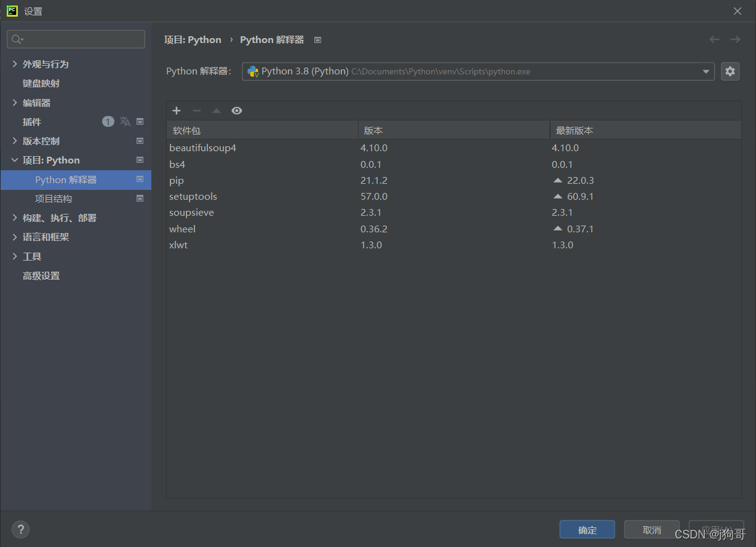756x547 pixels.
Task: Click setuptools latest version 60.9.1
Action: [x=580, y=196]
